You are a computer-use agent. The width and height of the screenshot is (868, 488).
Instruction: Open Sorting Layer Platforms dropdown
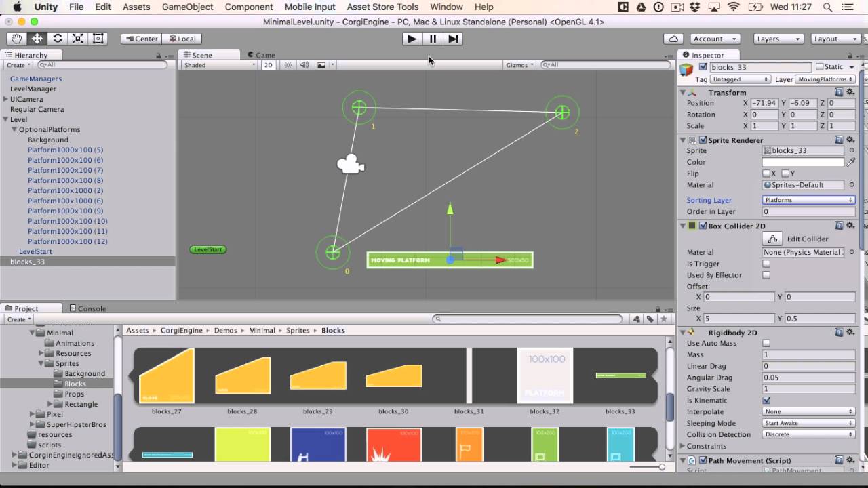coord(808,200)
